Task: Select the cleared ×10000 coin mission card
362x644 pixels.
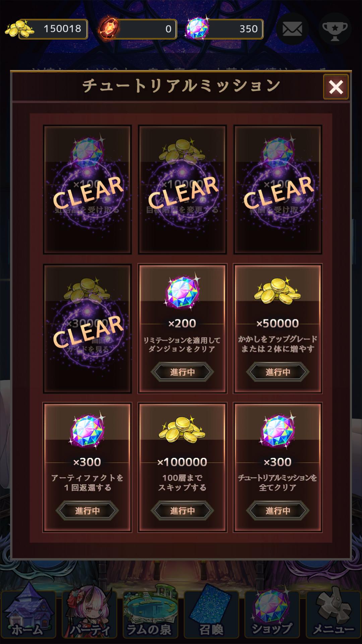Action: click(x=182, y=190)
